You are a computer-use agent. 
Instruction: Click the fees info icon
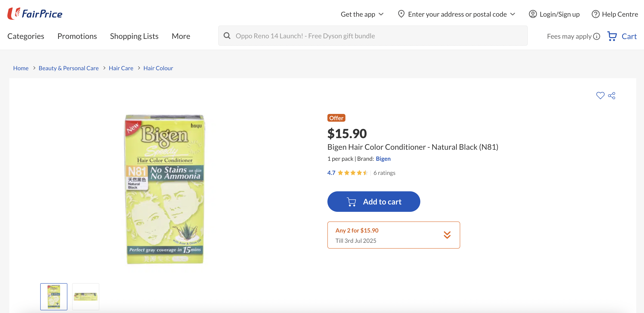(597, 37)
